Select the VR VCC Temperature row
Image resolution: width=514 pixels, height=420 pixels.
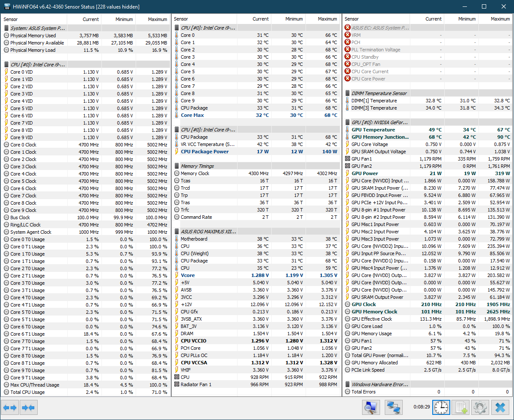[x=256, y=144]
